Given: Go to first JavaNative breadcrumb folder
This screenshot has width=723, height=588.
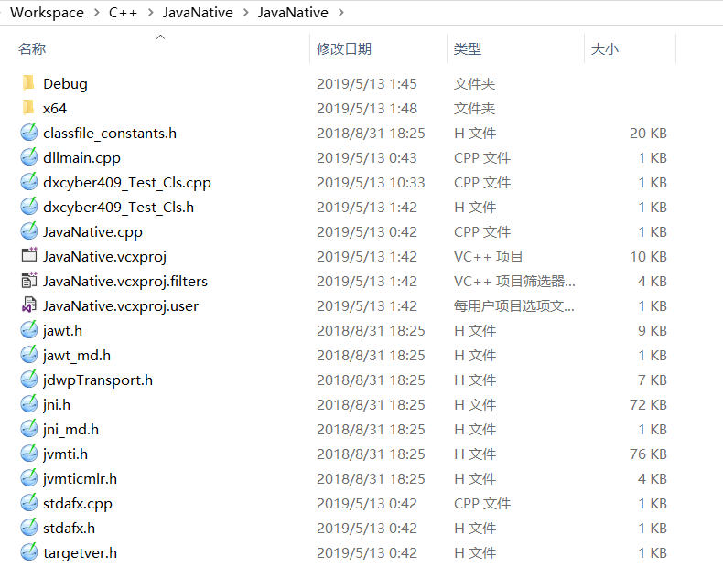Looking at the screenshot, I should coord(198,13).
